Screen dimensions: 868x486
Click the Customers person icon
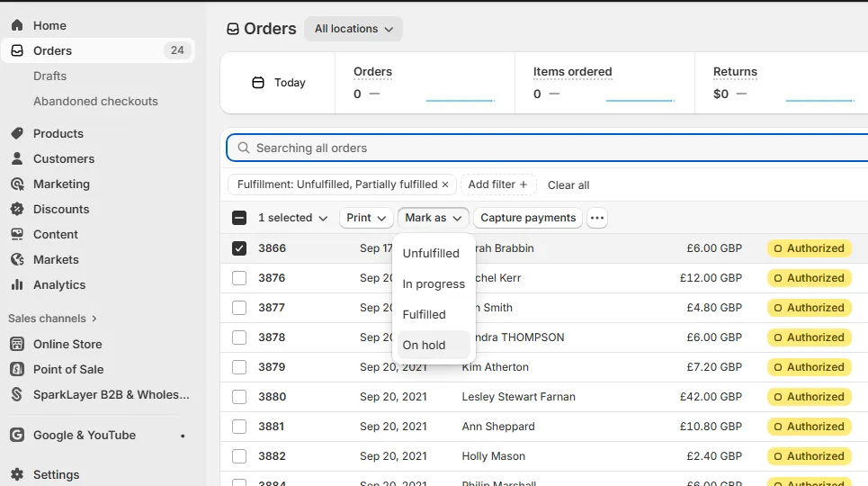point(17,158)
